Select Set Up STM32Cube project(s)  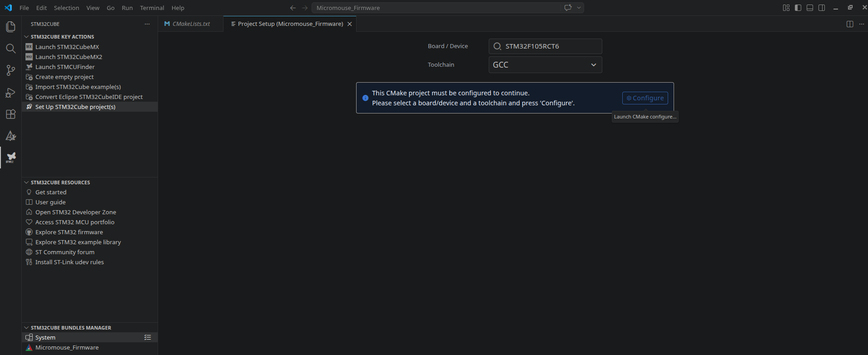[89, 107]
